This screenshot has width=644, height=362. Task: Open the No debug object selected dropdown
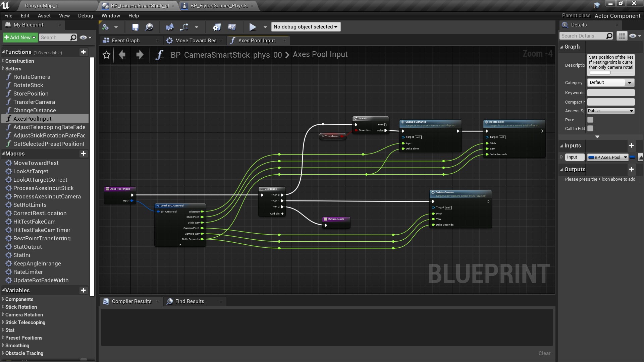click(x=306, y=27)
